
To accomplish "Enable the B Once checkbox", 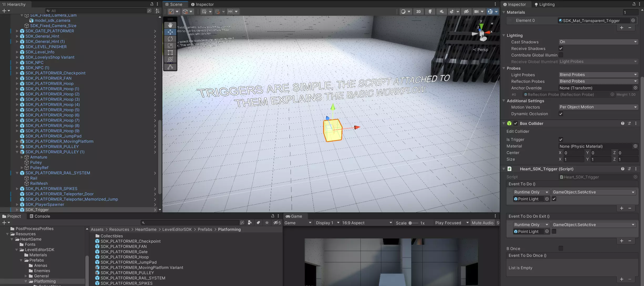I will pyautogui.click(x=561, y=248).
